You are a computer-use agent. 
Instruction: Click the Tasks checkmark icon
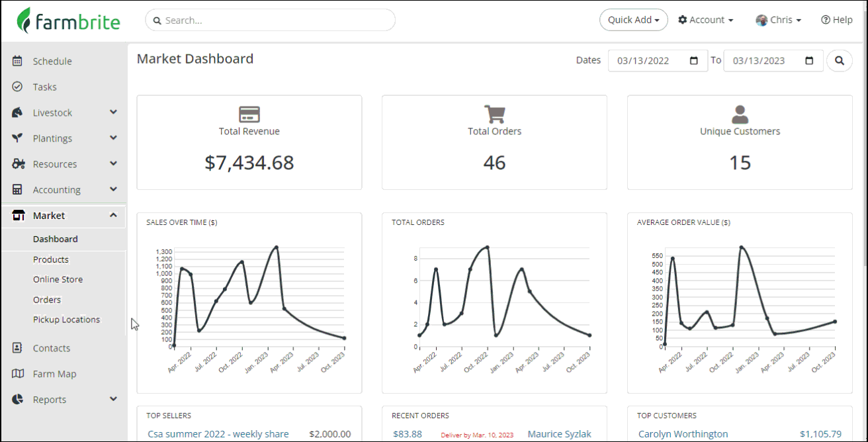tap(18, 87)
